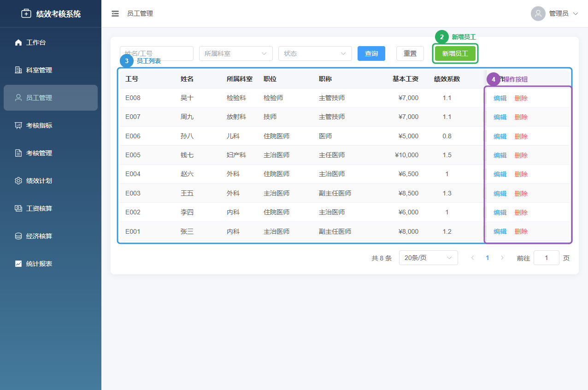Click the 查询 search button

point(371,53)
